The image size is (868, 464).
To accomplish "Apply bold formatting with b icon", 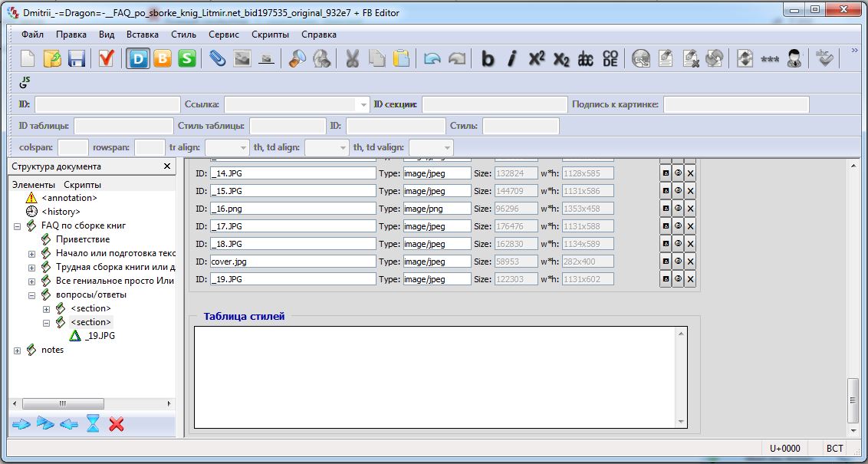I will 488,58.
